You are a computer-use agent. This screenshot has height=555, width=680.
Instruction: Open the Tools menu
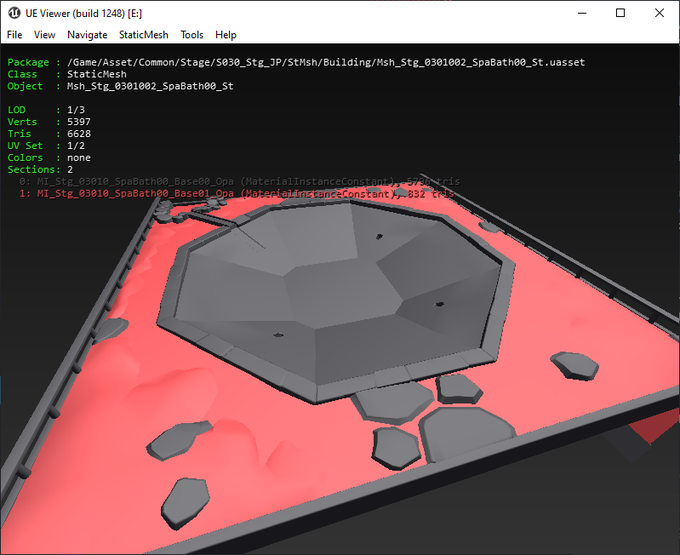(x=192, y=35)
